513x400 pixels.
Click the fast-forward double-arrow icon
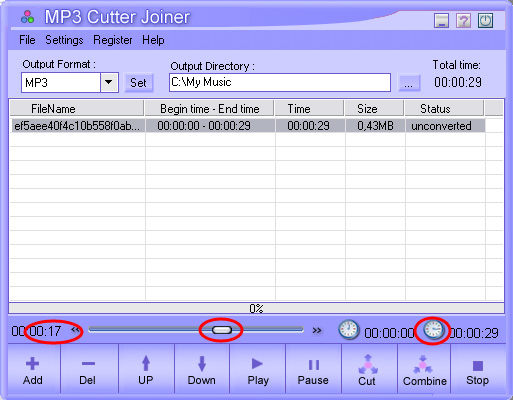pyautogui.click(x=317, y=330)
